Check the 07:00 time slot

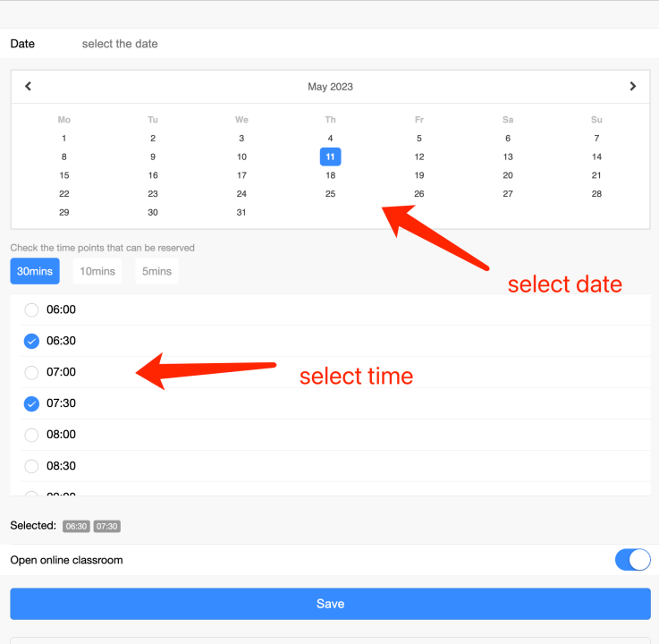coord(31,372)
